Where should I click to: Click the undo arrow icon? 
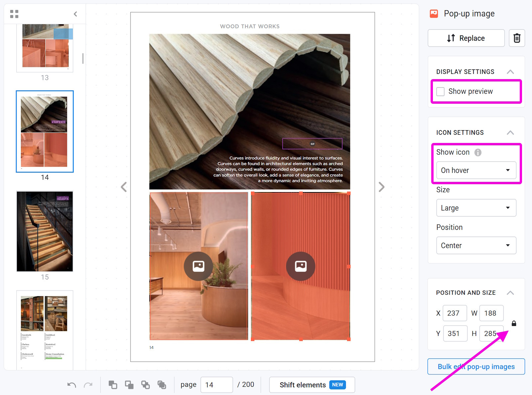click(x=71, y=385)
